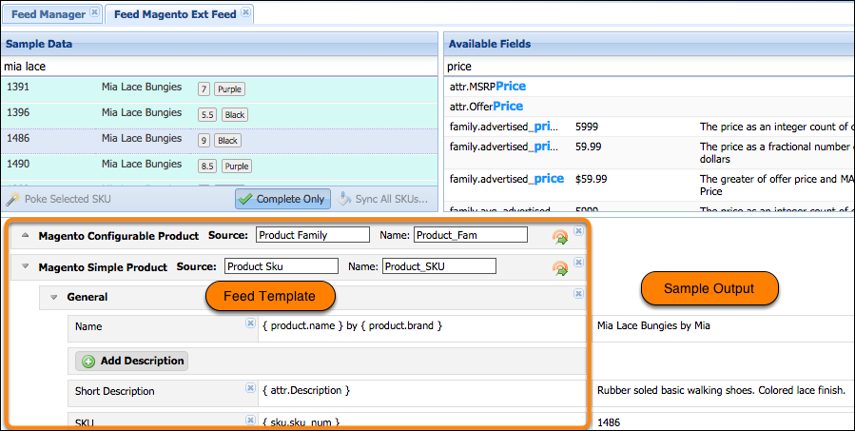Click Source field showing Product Family
This screenshot has width=855, height=431.
click(312, 235)
